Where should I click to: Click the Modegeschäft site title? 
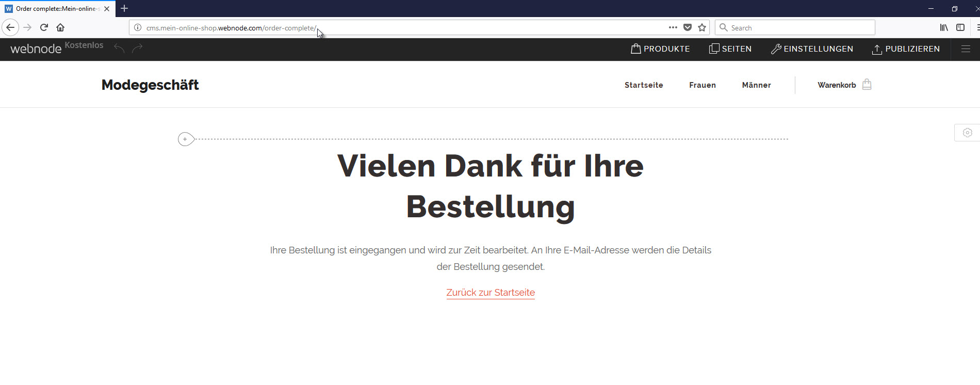click(150, 85)
